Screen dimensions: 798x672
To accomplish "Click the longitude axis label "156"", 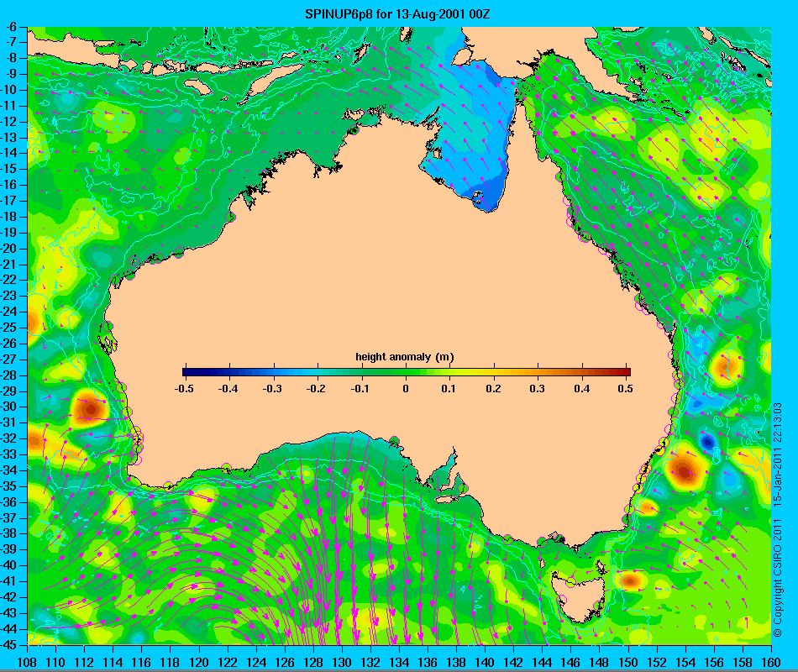I will point(714,662).
